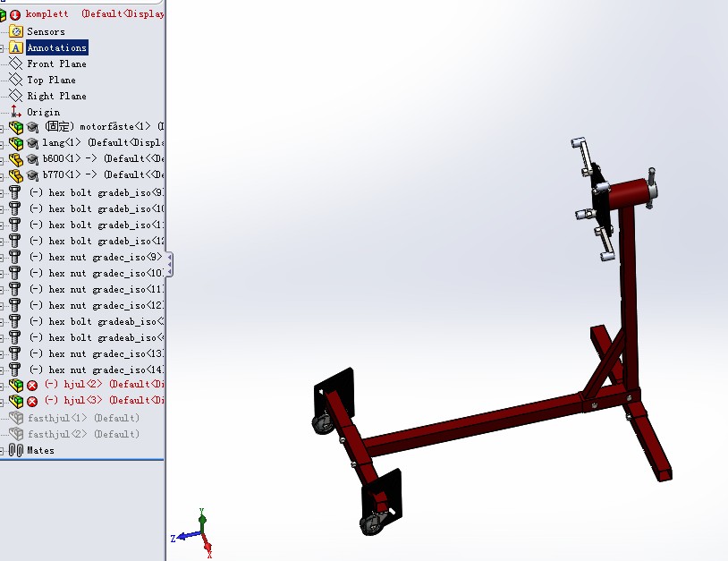Select hex bolt gradeb_iso<10> row

pos(97,208)
